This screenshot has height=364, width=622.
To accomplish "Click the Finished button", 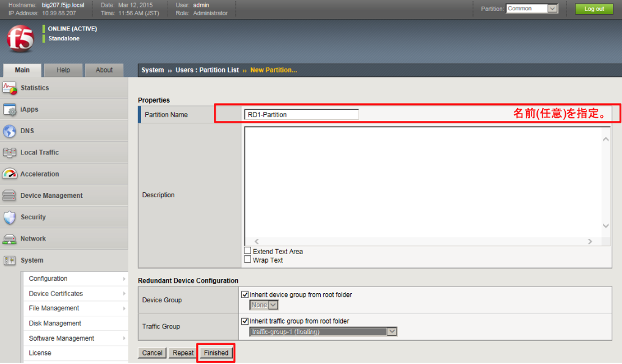I will 216,353.
